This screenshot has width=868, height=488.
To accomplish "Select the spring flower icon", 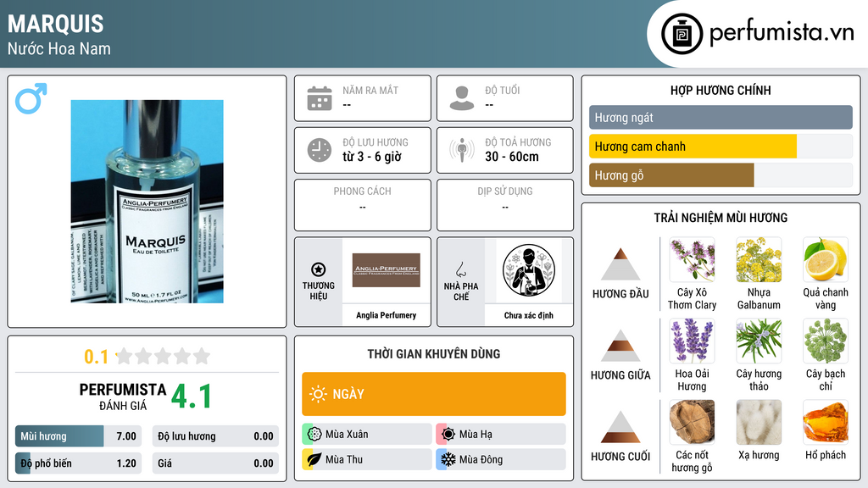I will [314, 435].
